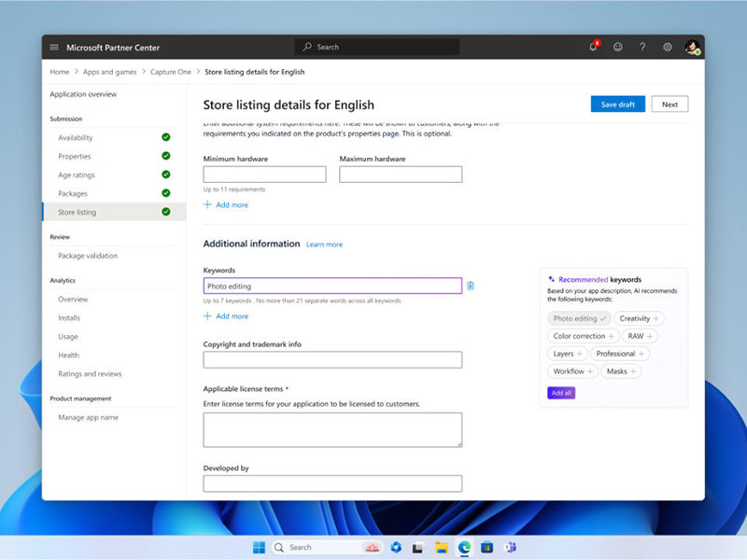Click the Store listing green checkmark status

coord(166,212)
